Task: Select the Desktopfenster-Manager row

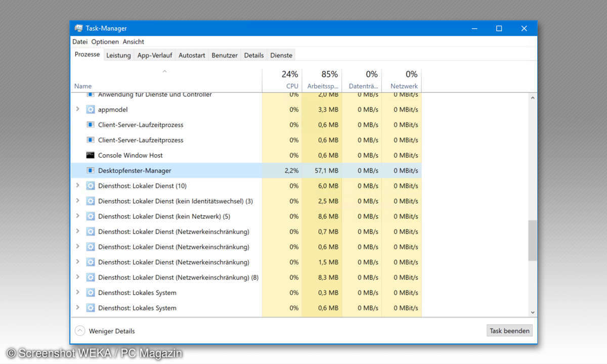Action: coord(246,170)
